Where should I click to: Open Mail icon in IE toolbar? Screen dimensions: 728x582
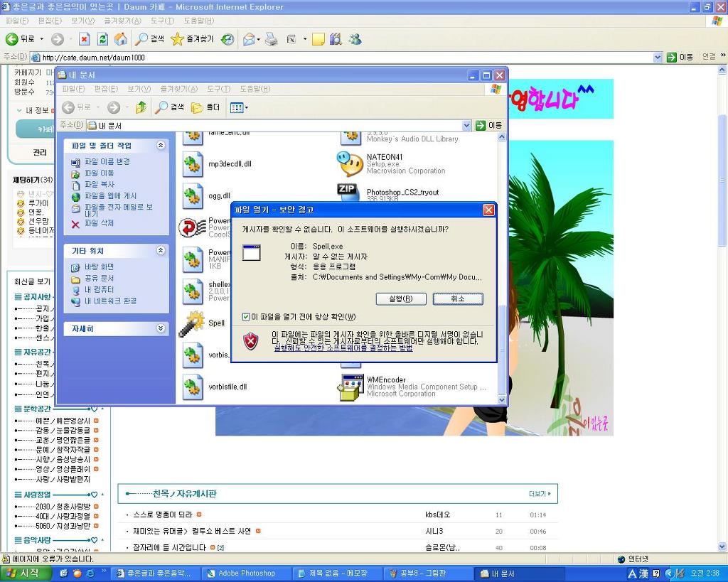[x=250, y=39]
